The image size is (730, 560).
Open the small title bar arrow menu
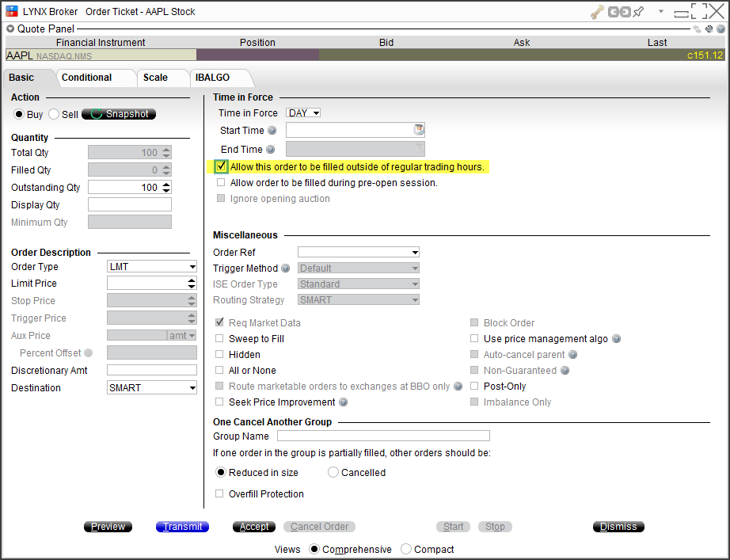coord(660,11)
